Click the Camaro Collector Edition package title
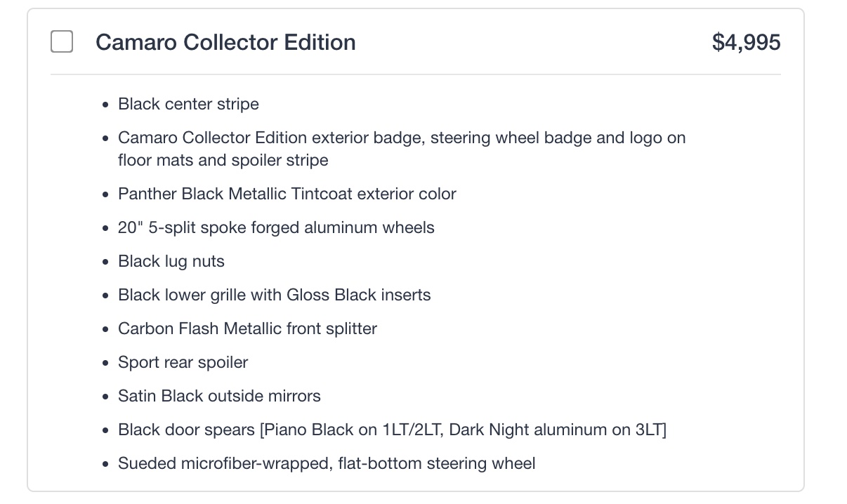Viewport: 847px width, 504px height. point(225,42)
